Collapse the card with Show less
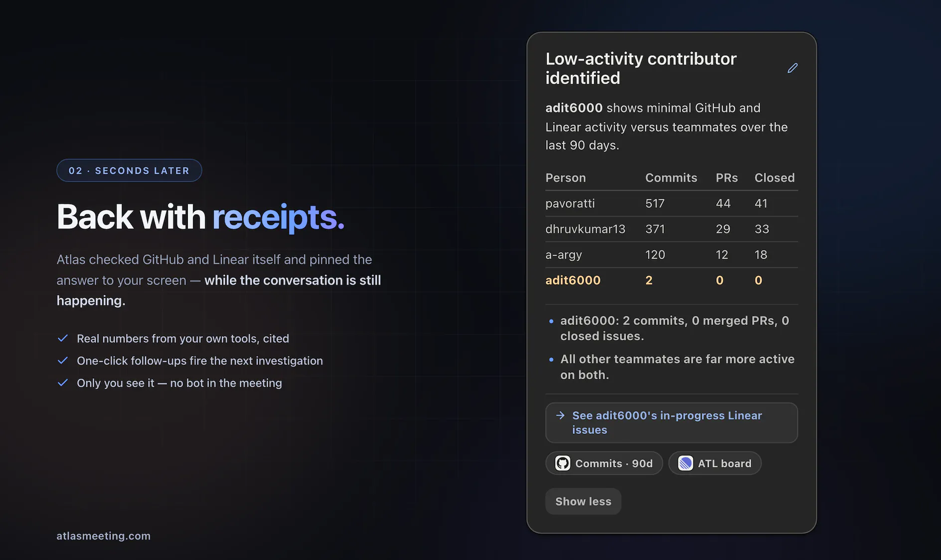The image size is (941, 560). click(583, 501)
